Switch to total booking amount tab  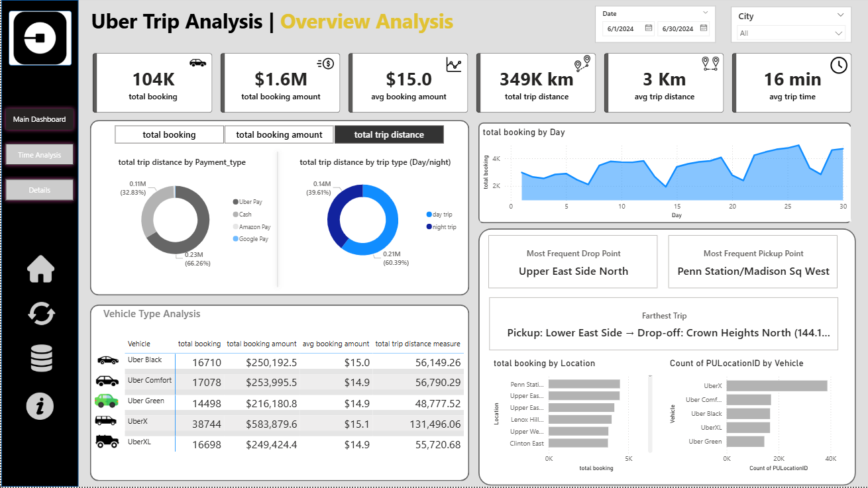(279, 134)
